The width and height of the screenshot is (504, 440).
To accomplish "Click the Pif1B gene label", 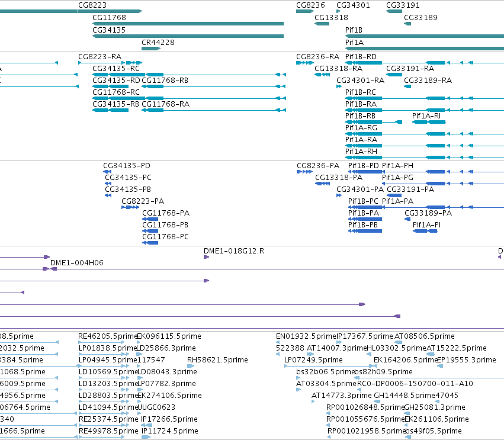I will (x=354, y=30).
